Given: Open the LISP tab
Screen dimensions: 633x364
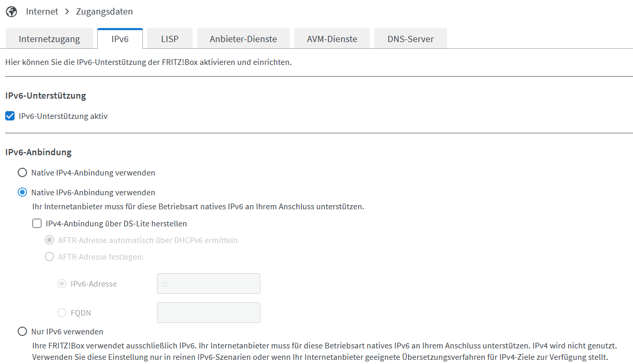Looking at the screenshot, I should pyautogui.click(x=169, y=39).
